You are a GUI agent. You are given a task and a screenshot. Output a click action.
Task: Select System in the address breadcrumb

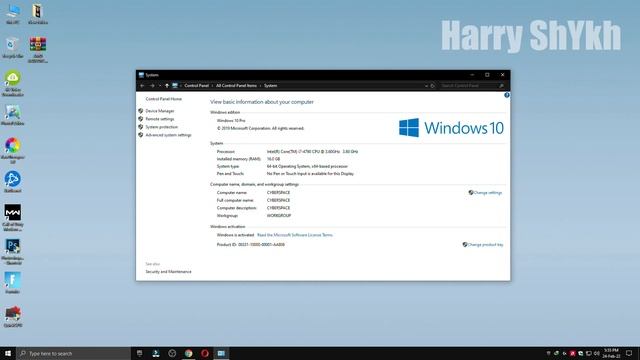pyautogui.click(x=270, y=86)
